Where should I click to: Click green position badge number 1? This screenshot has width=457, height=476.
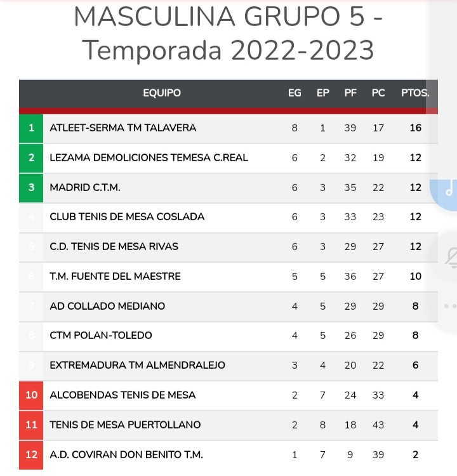[x=31, y=128]
